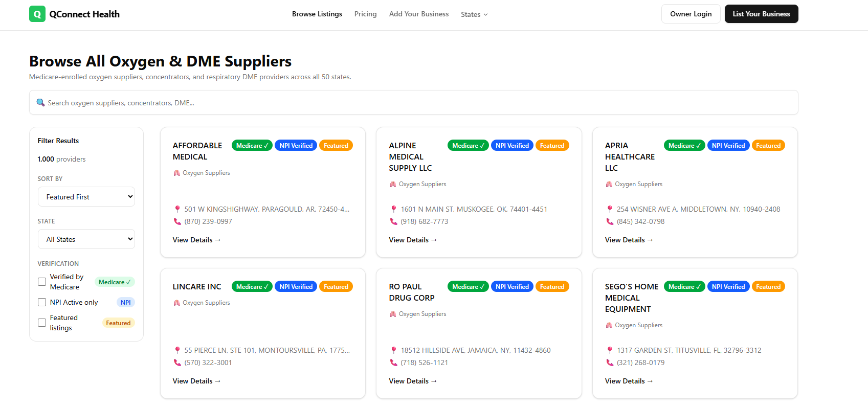The width and height of the screenshot is (868, 408).
Task: Tick the Featured listings checkbox
Action: (x=42, y=323)
